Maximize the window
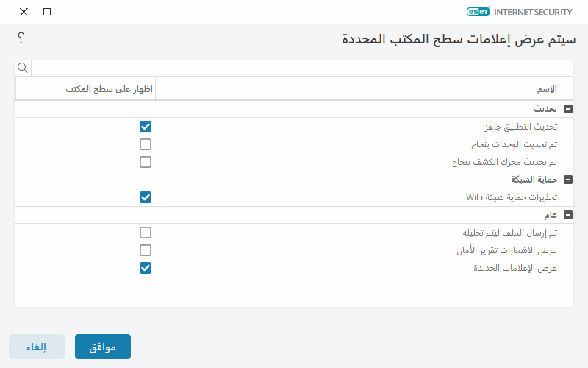Viewport: 588px width, 368px height. [47, 12]
